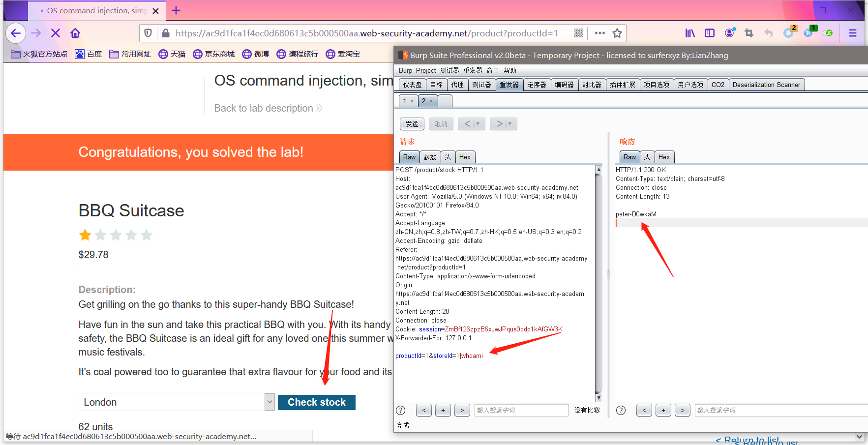Open the Deserialization Scanner tab
Viewport: 868px width, 445px height.
coord(767,84)
